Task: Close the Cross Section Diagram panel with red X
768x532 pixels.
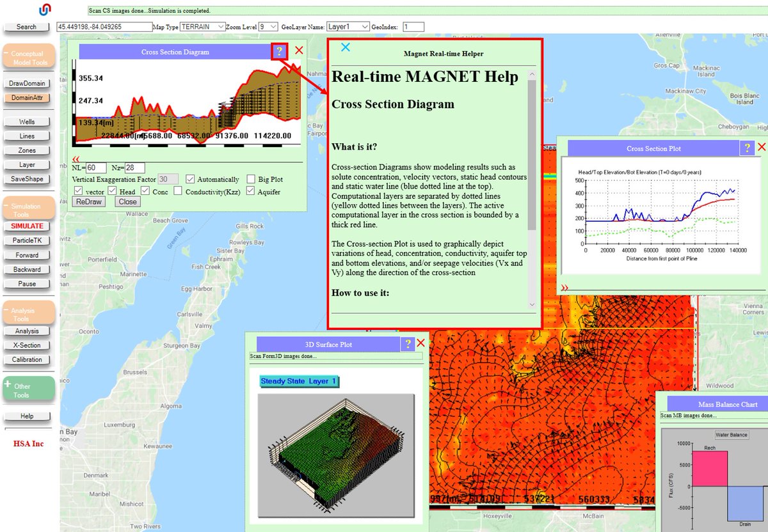Action: pos(300,51)
